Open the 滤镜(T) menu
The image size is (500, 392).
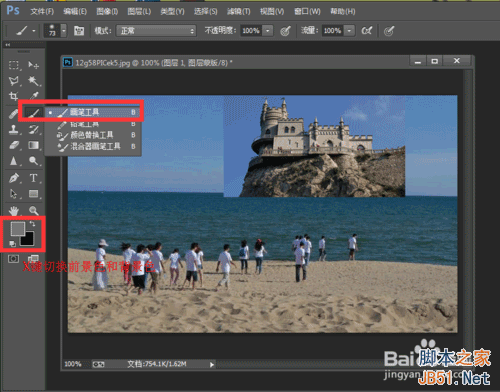click(239, 12)
